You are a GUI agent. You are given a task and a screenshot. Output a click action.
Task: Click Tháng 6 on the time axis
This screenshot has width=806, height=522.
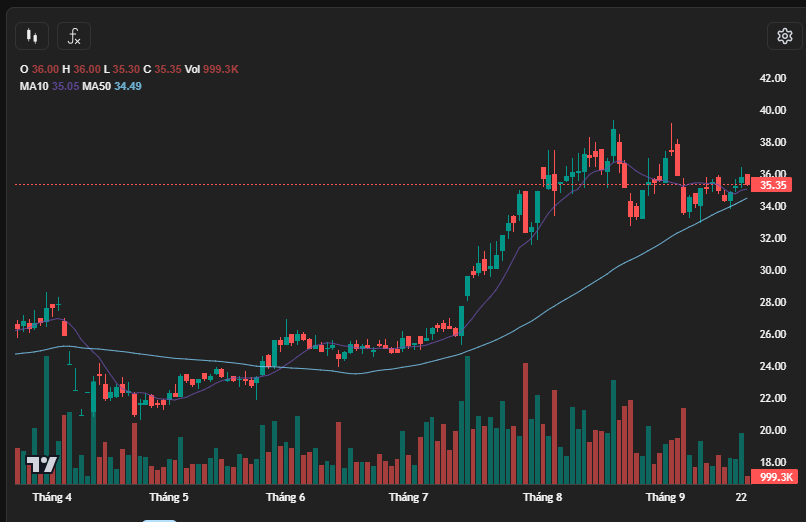click(x=286, y=497)
